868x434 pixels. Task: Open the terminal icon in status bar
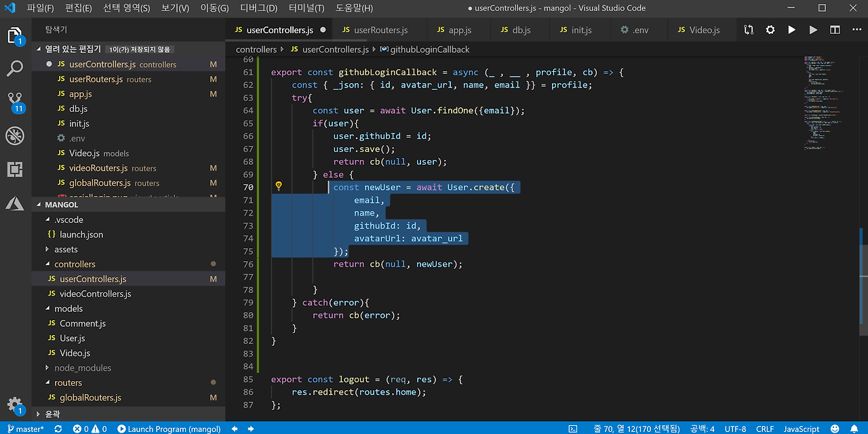[573, 429]
